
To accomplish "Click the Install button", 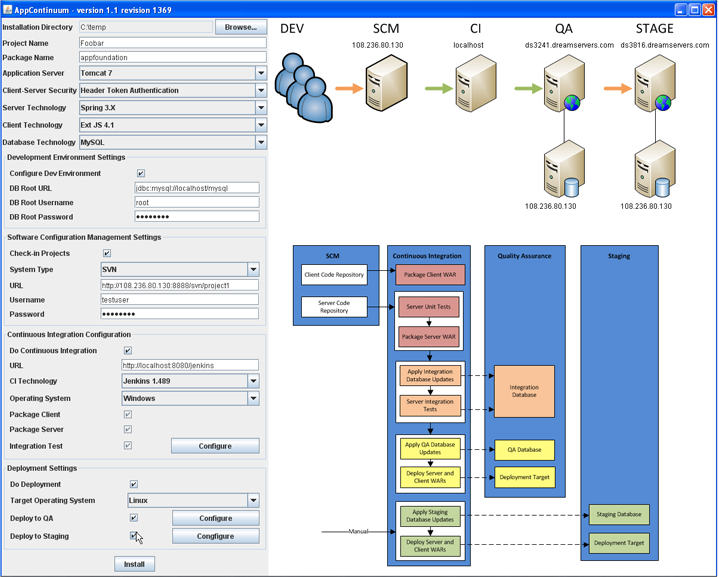I will [x=134, y=564].
